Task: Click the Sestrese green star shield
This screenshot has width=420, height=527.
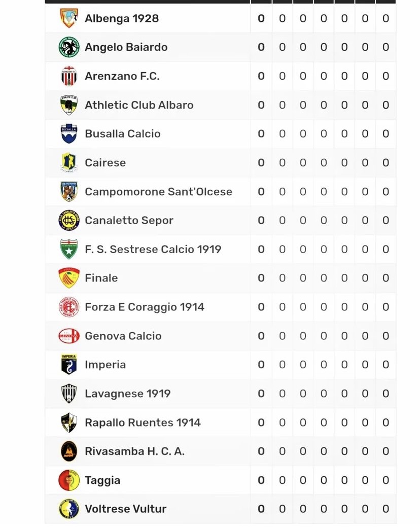Action: (x=69, y=249)
